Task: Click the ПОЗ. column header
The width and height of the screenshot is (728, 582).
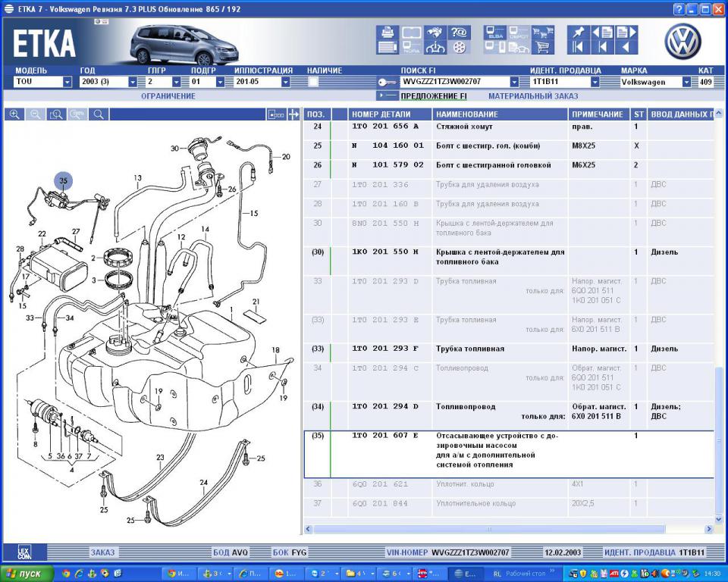Action: coord(317,114)
